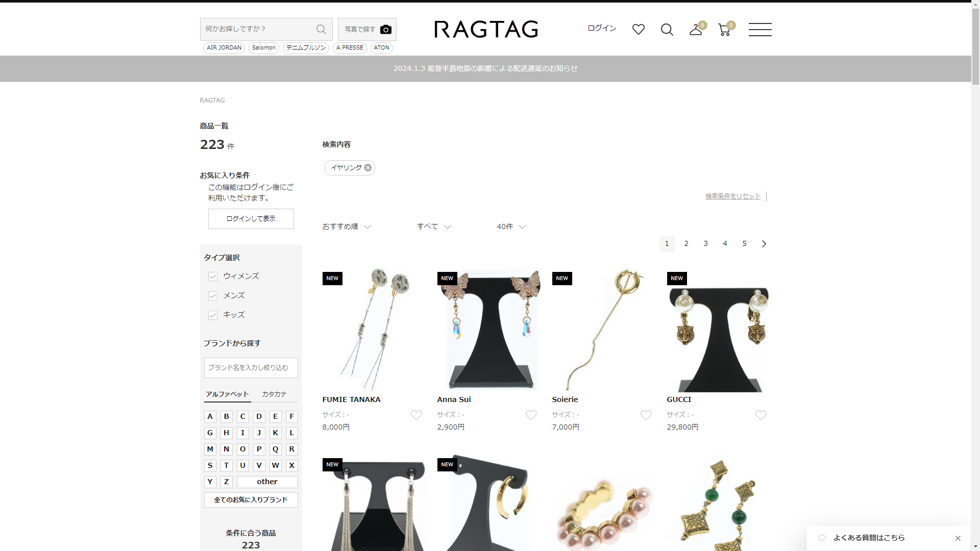This screenshot has height=551, width=980.
Task: Check the ウィメンズ checkbox
Action: [x=213, y=277]
